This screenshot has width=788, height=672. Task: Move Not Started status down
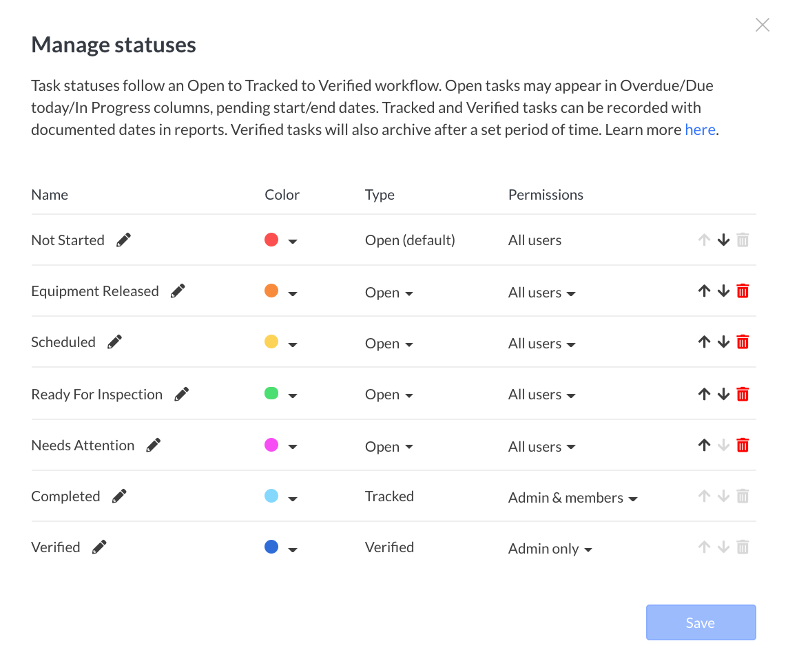coord(723,240)
